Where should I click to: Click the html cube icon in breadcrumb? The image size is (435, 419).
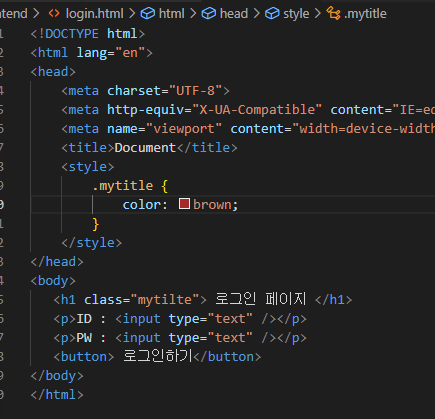click(147, 14)
